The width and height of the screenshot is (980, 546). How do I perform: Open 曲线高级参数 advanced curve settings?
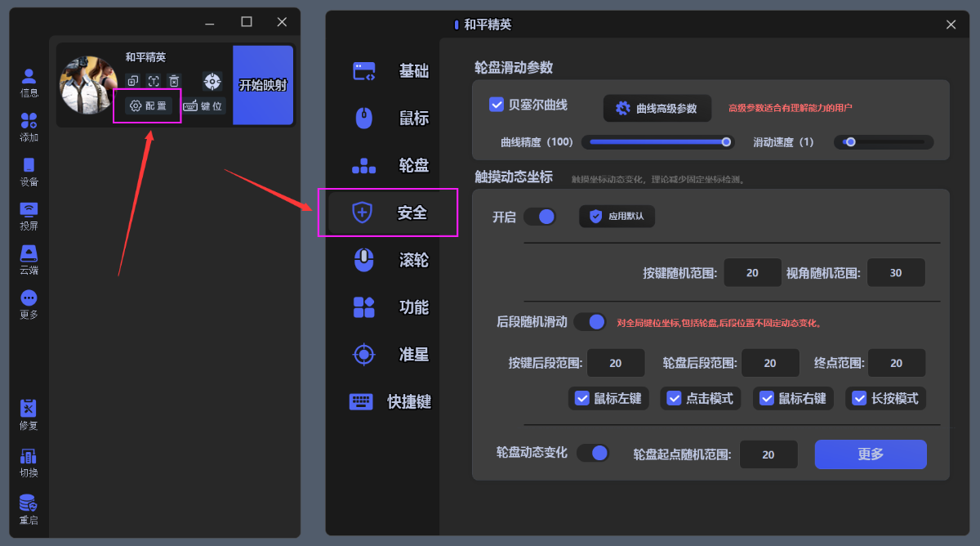(x=657, y=108)
